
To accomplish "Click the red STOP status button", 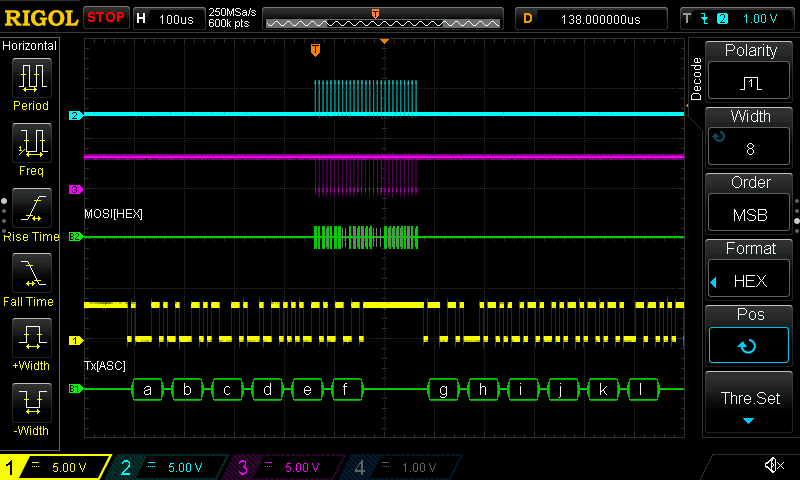I will (x=106, y=18).
